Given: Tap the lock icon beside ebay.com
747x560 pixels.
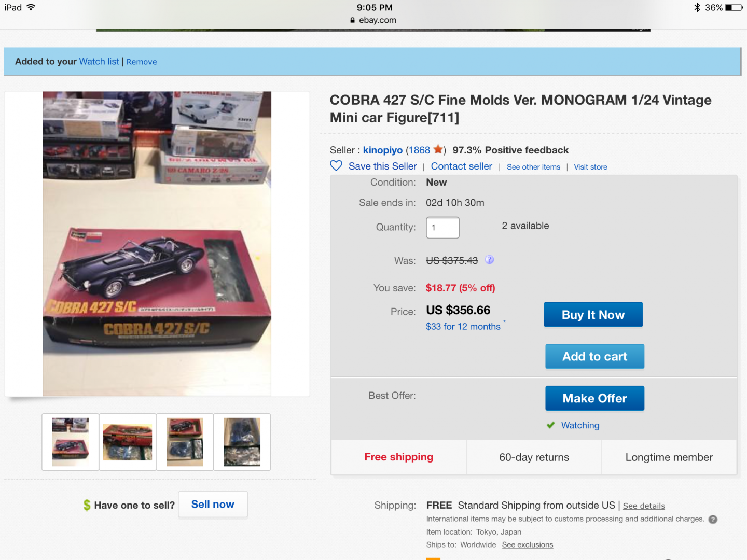Looking at the screenshot, I should [353, 20].
